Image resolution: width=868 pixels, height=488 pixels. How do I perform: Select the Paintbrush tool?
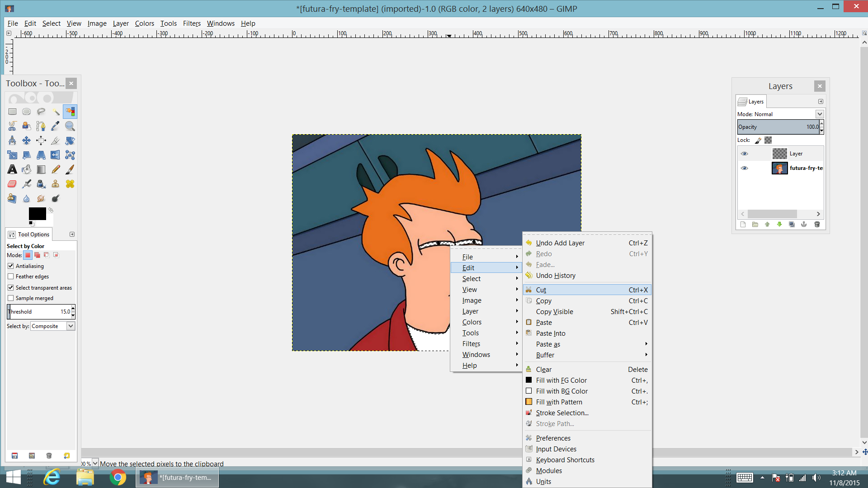70,169
